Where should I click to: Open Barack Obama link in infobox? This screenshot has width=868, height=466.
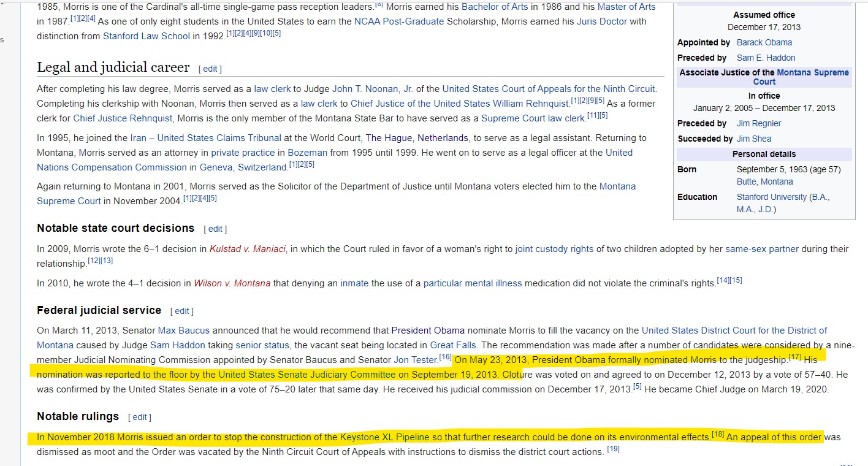(764, 42)
